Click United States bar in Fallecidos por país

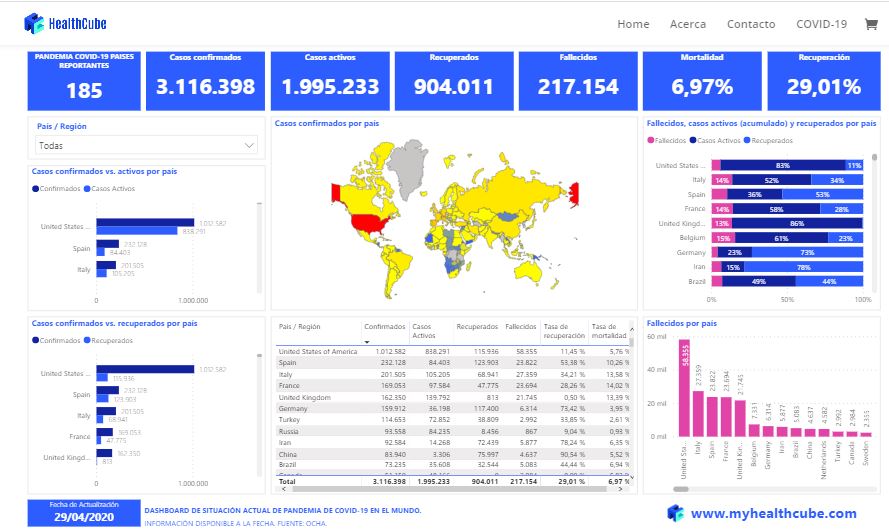684,387
